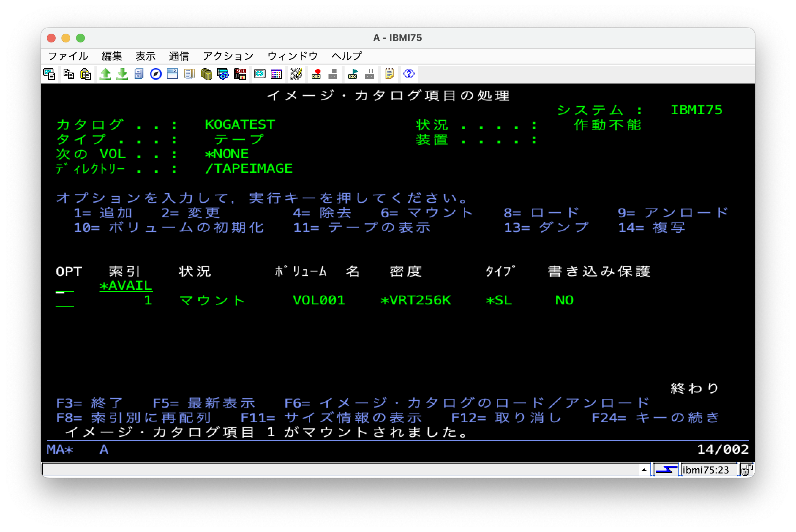Open a new session window icon
The height and width of the screenshot is (532, 796).
click(x=172, y=74)
